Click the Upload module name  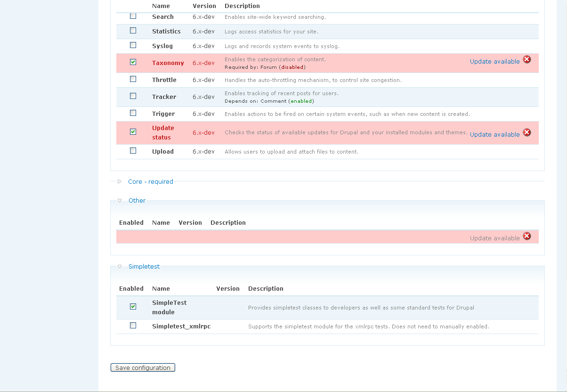point(163,152)
